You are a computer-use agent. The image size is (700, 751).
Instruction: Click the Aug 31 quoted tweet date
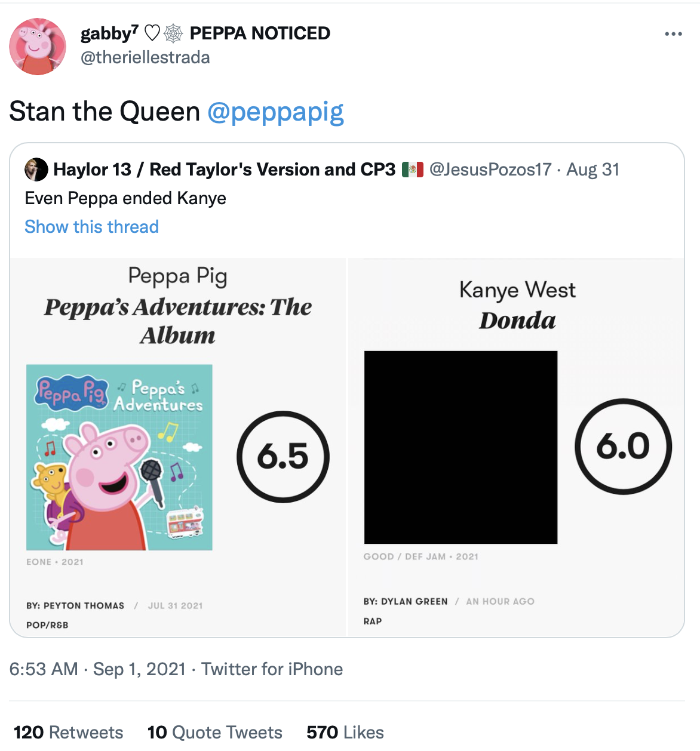(592, 170)
